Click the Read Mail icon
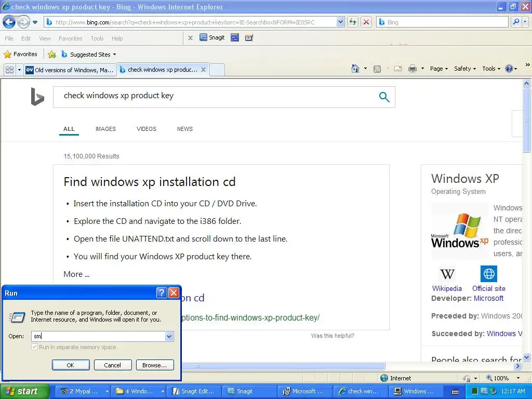The height and width of the screenshot is (399, 532). [397, 69]
